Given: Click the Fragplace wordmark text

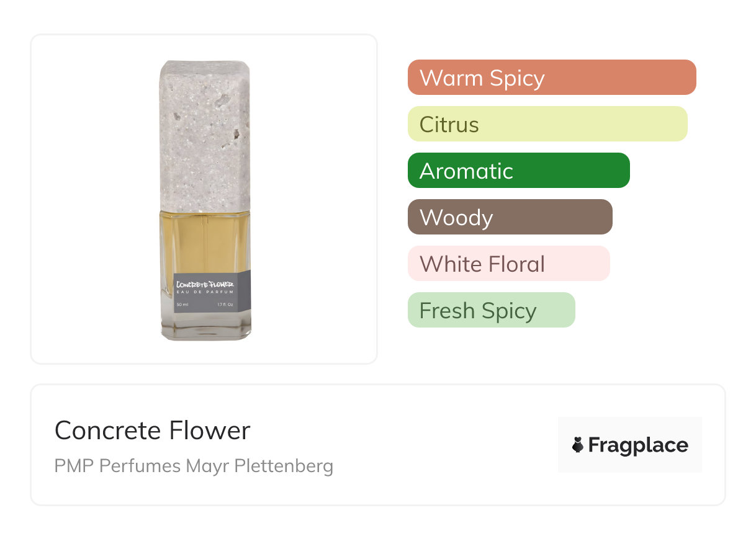Looking at the screenshot, I should coord(638,445).
